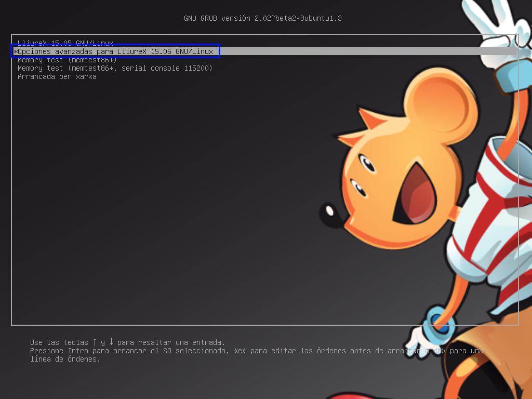532x399 pixels.
Task: Choose Opciones avanzadas para LliureX entry
Action: (115, 51)
